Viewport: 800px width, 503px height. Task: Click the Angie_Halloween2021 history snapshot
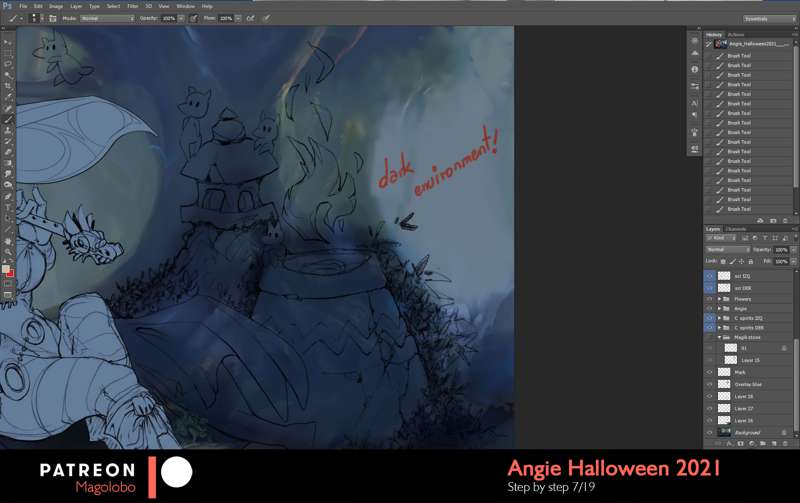point(755,44)
